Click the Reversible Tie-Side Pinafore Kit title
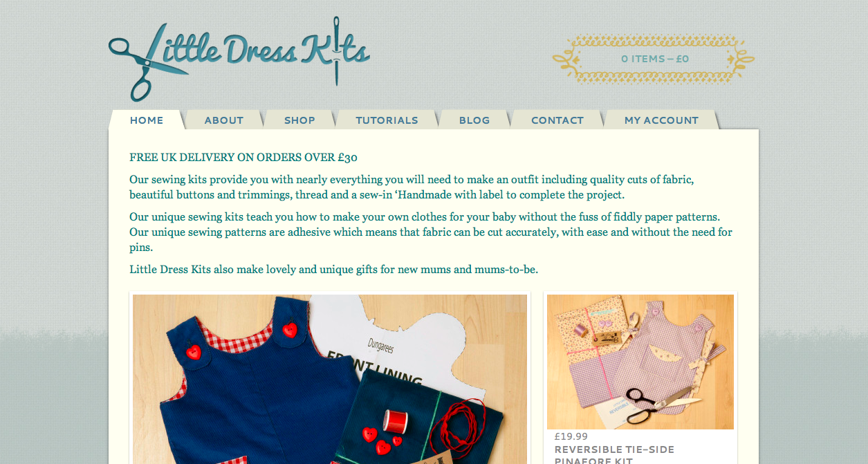The image size is (868, 464). pyautogui.click(x=614, y=455)
